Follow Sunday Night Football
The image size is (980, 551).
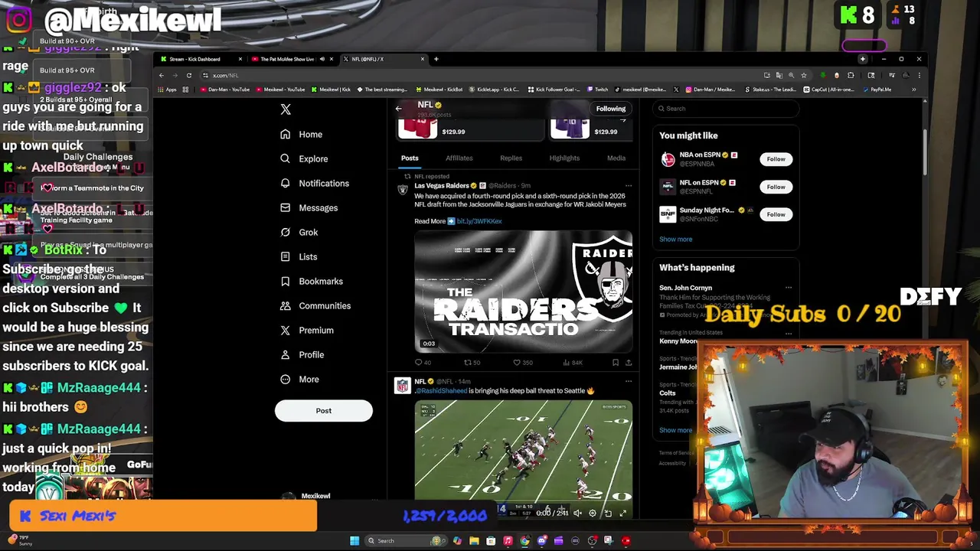[776, 214]
